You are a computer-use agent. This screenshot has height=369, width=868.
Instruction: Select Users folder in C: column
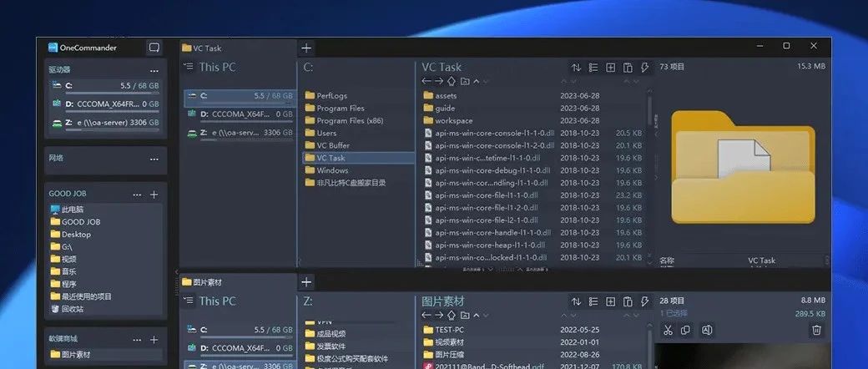click(320, 133)
